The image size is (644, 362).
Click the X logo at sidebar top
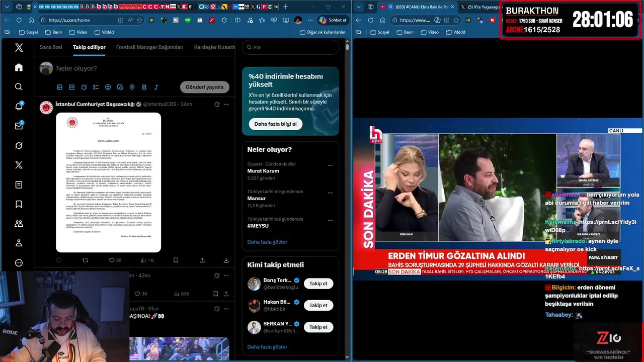[x=19, y=48]
